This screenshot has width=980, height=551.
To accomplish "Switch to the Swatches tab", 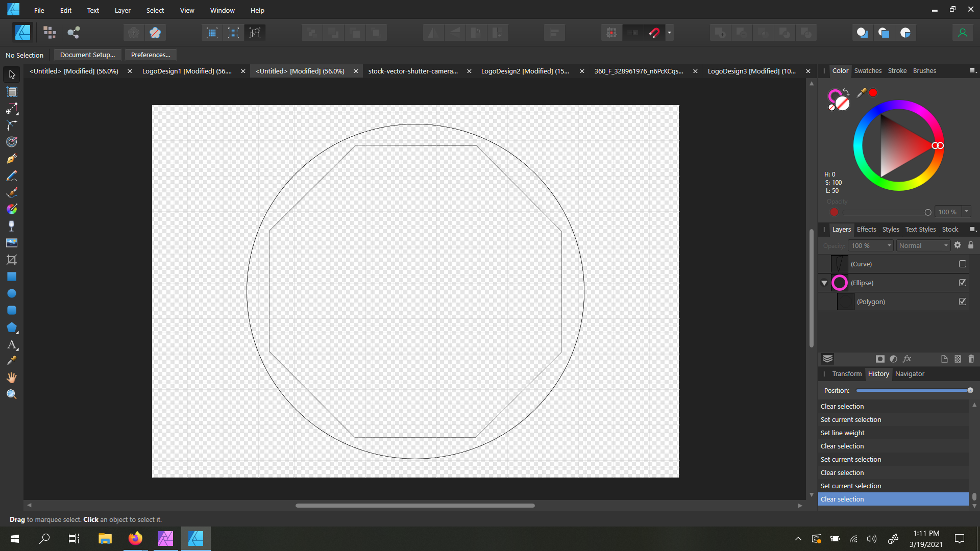I will click(868, 70).
